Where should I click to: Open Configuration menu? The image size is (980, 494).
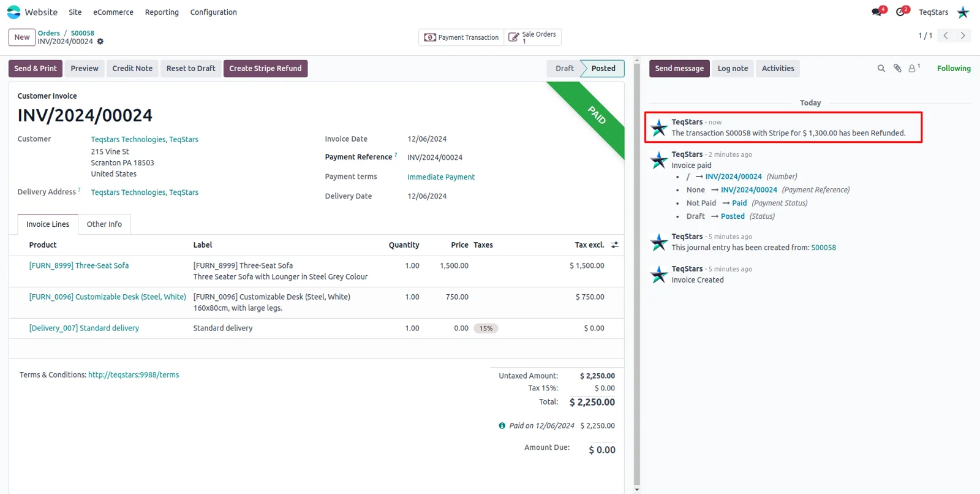(x=213, y=12)
